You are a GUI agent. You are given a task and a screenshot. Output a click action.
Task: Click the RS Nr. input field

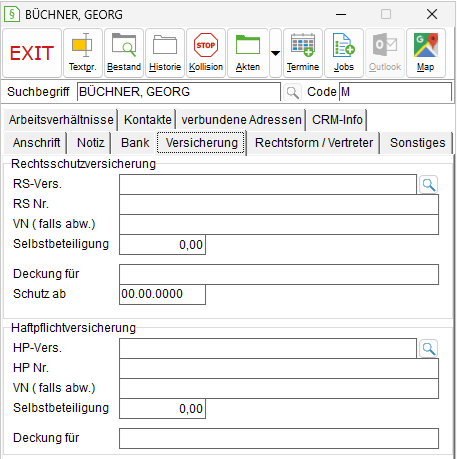(x=279, y=204)
